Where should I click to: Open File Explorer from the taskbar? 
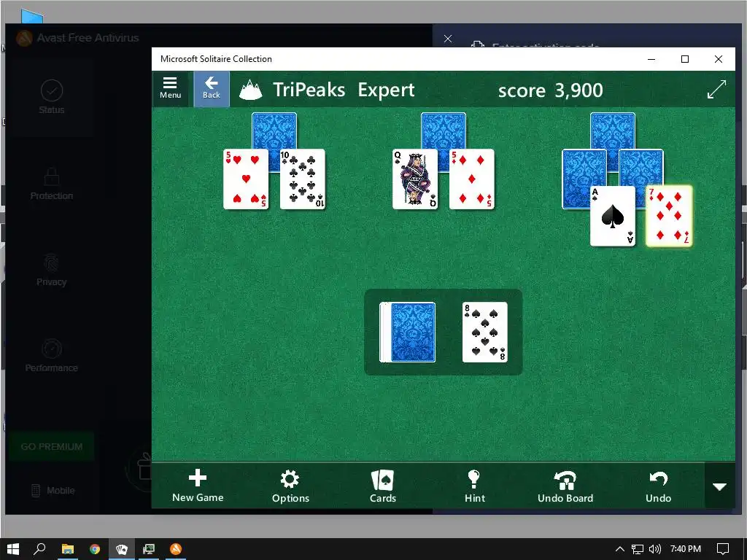(x=68, y=549)
